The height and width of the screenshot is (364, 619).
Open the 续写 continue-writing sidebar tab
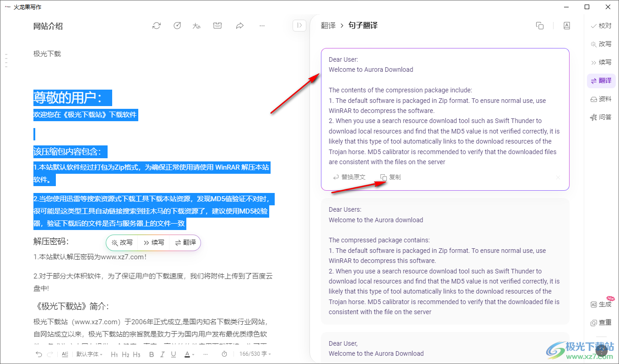tap(601, 62)
